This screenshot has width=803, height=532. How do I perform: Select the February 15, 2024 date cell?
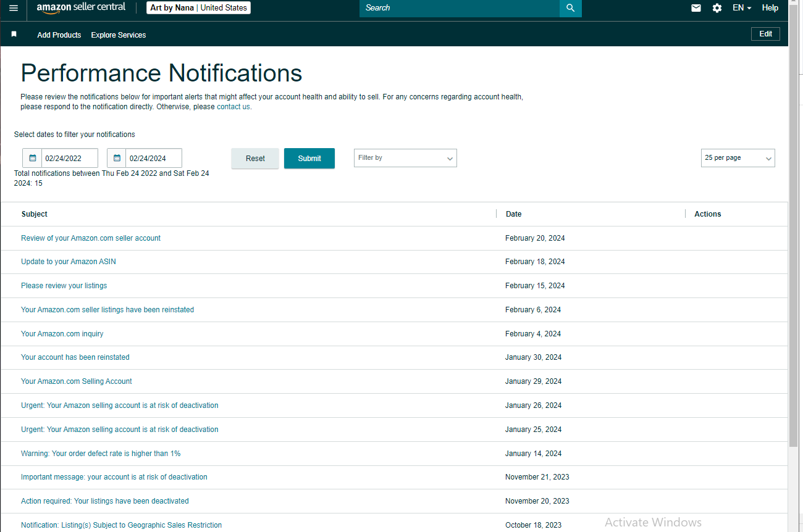pyautogui.click(x=535, y=286)
